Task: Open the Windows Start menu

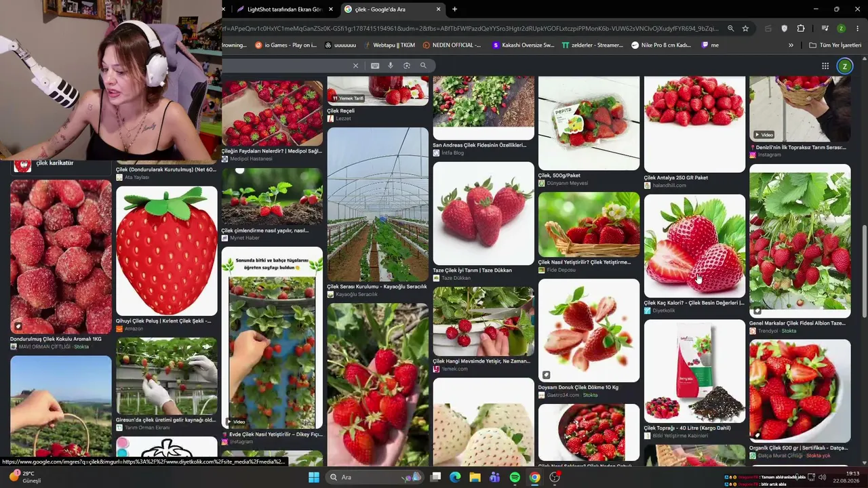Action: [314, 477]
